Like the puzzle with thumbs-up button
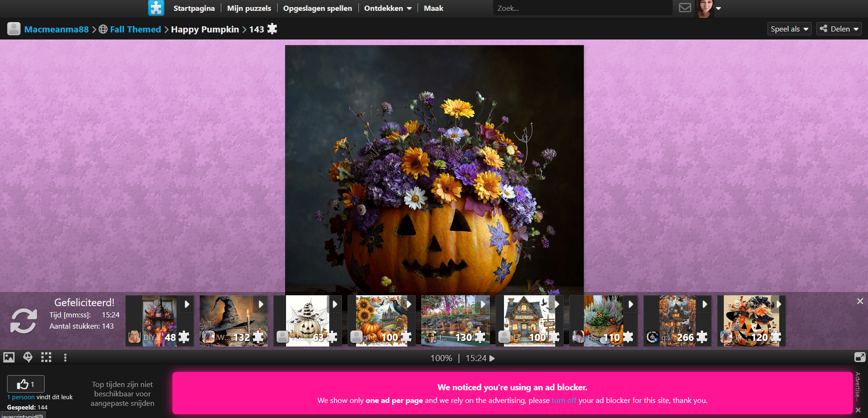 pos(26,384)
